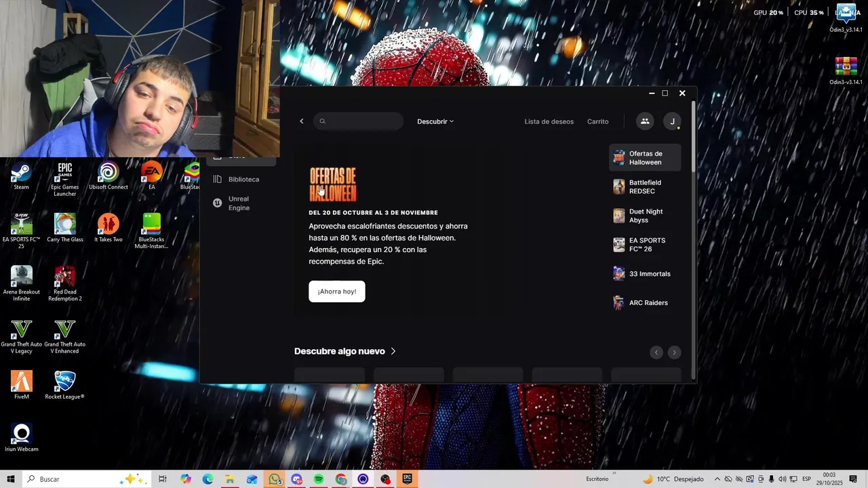
Task: Select the EA SPORTS FC 25 shortcut
Action: pos(22,231)
